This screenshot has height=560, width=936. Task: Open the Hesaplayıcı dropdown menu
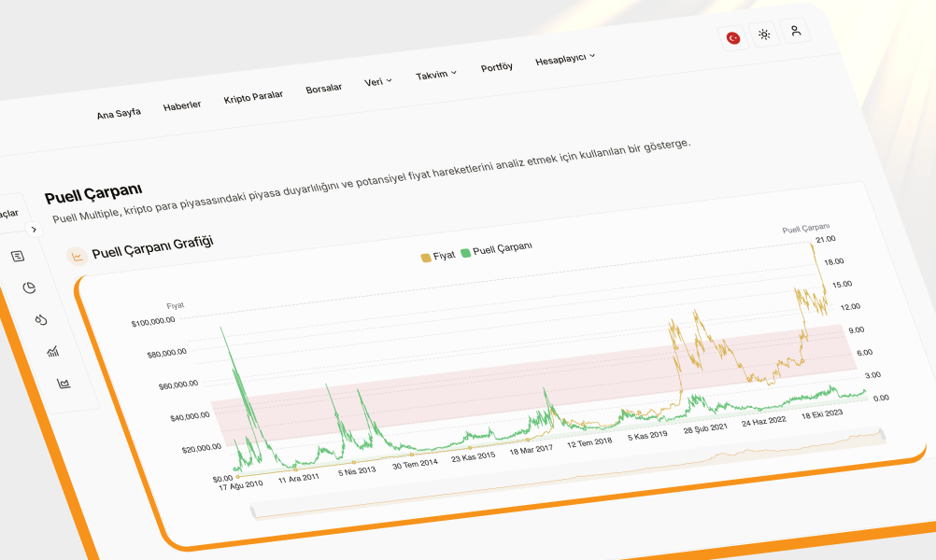[x=564, y=59]
